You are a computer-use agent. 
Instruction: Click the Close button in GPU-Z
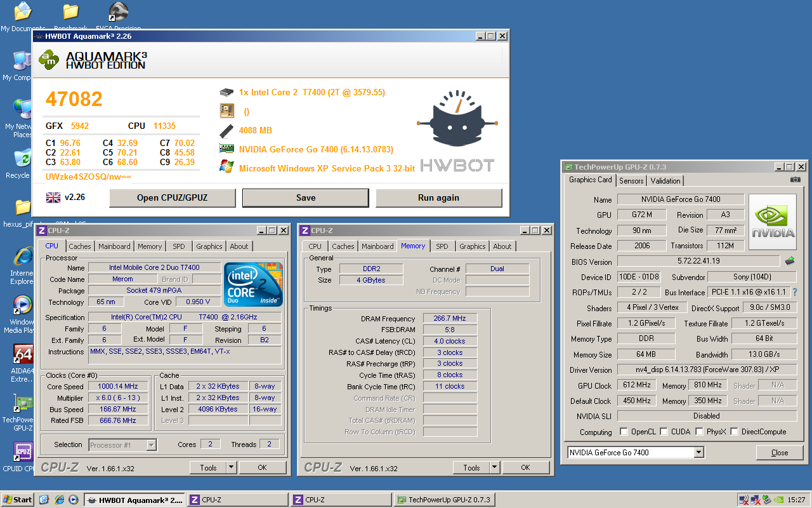(780, 453)
